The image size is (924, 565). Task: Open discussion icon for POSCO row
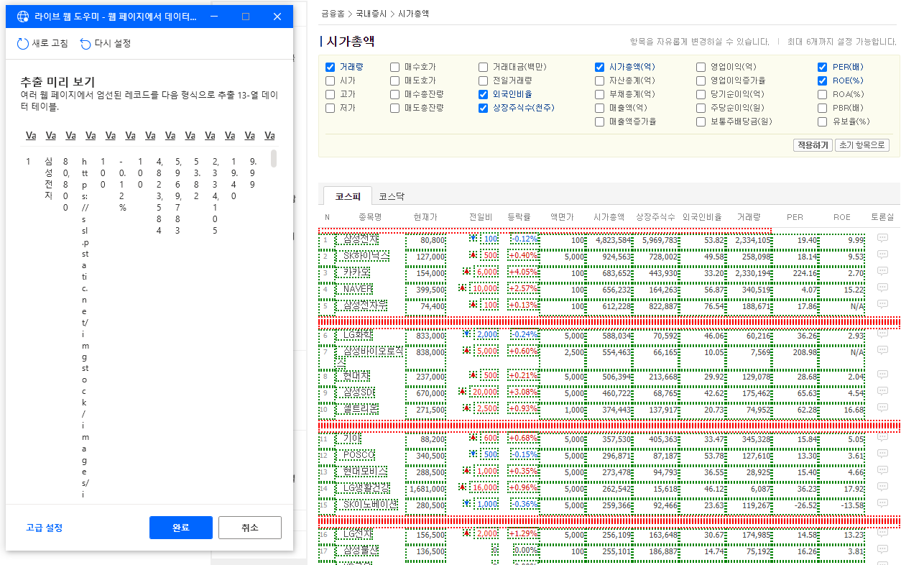882,455
